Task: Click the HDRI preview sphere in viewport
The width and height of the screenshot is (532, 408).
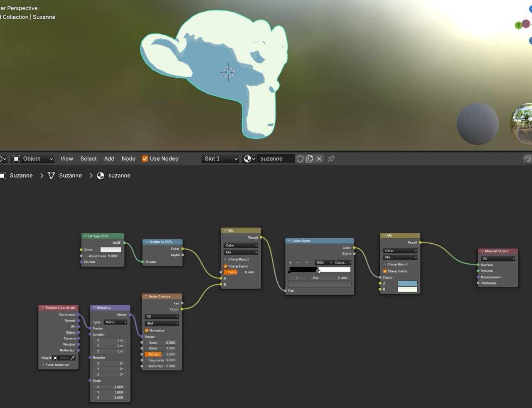Action: point(522,124)
